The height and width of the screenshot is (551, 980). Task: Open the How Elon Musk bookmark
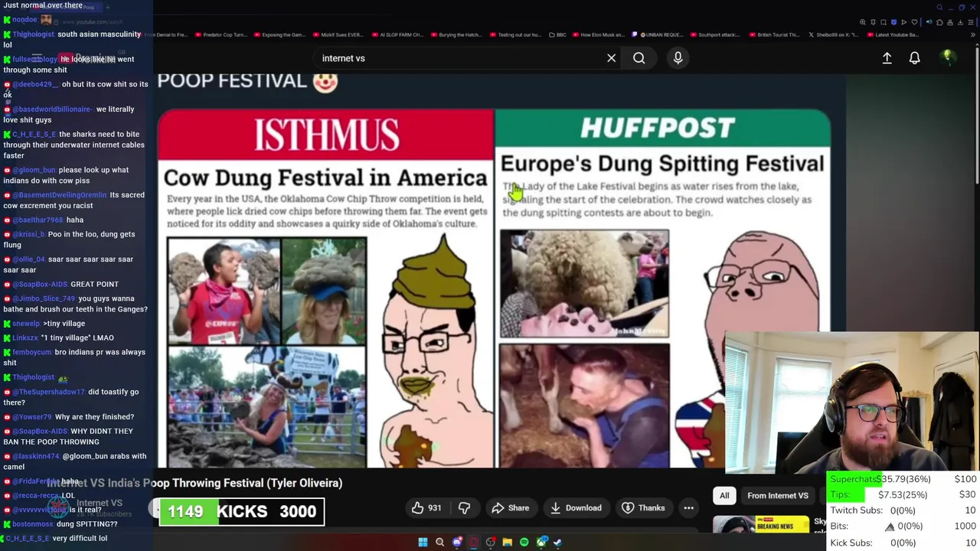(x=599, y=34)
